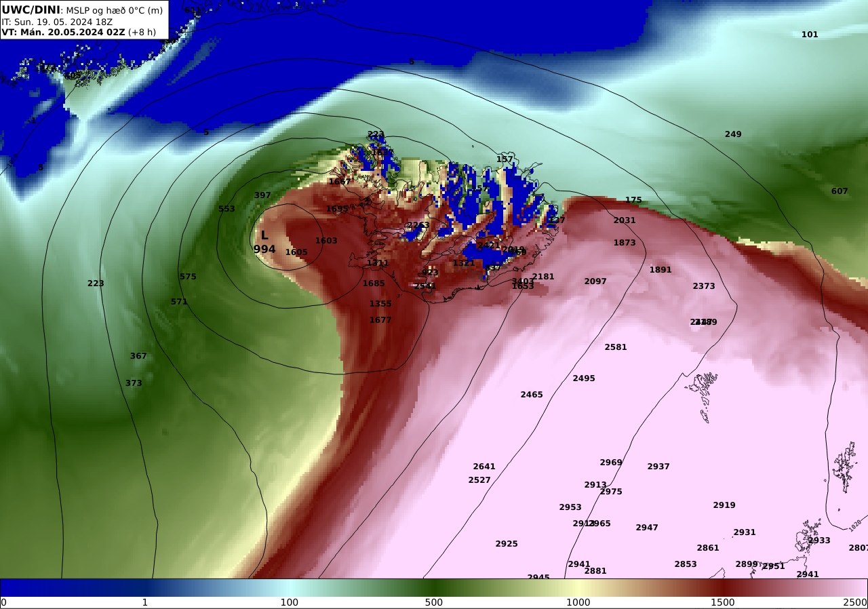Screen dimensions: 868x609
Task: Click the 2969 height label
Action: pos(611,463)
